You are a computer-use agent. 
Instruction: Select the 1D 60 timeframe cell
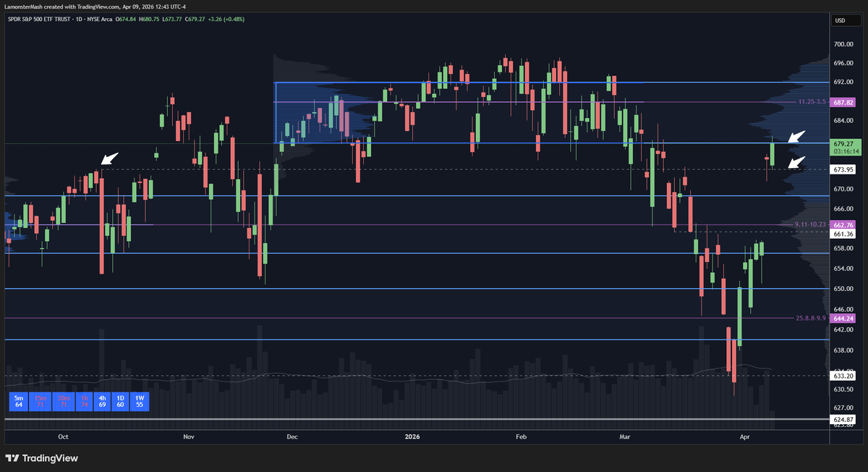122,402
